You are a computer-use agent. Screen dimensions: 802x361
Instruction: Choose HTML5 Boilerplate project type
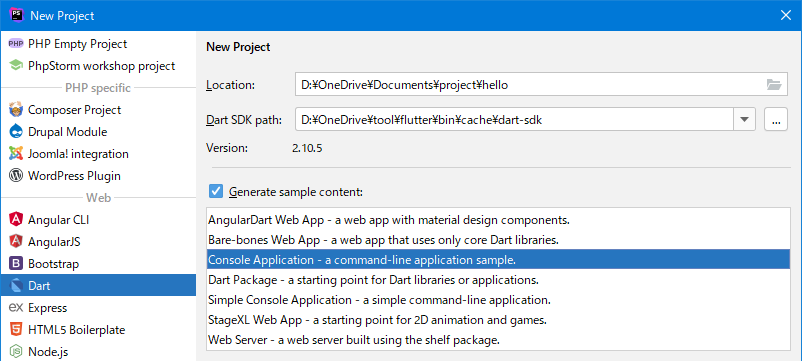[x=98, y=330]
